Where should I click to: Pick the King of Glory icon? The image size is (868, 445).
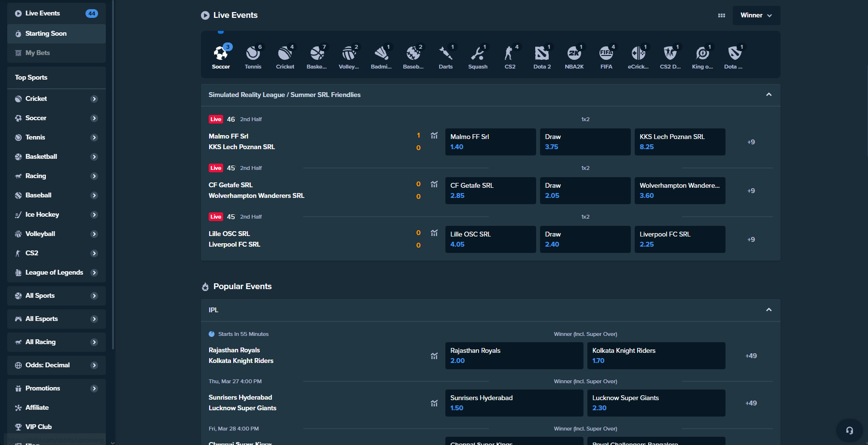click(702, 57)
